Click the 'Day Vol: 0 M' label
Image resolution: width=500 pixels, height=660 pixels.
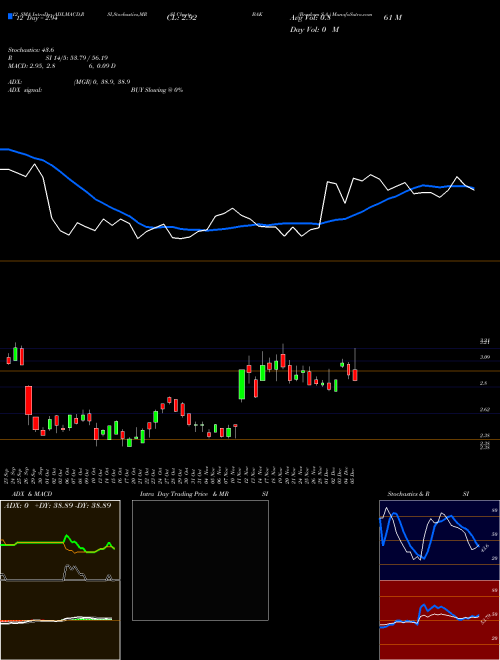click(x=314, y=29)
